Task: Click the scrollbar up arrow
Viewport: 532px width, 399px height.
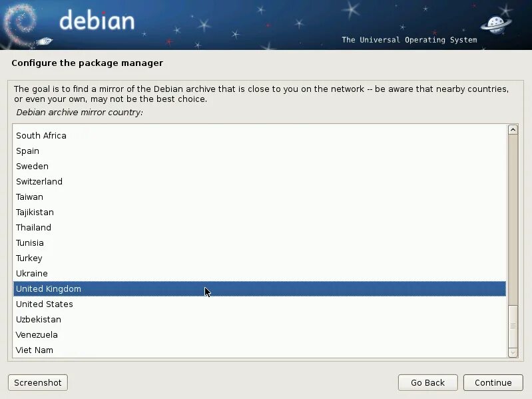Action: (513, 130)
